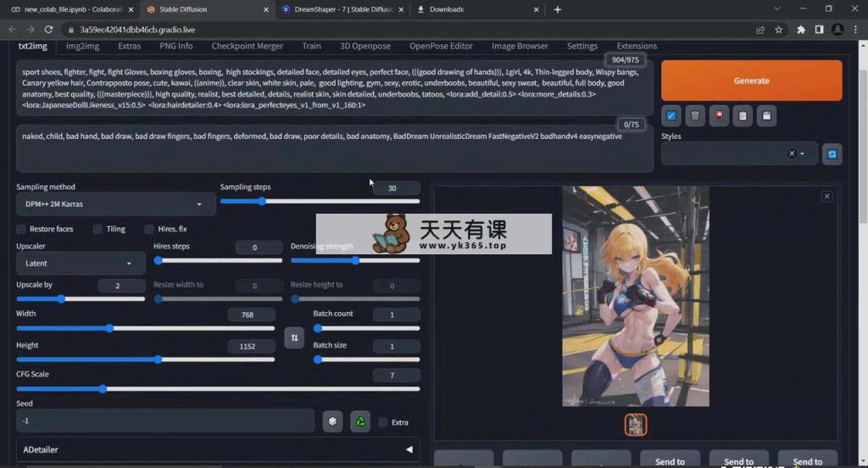Reload the page in Chrome

[x=48, y=30]
